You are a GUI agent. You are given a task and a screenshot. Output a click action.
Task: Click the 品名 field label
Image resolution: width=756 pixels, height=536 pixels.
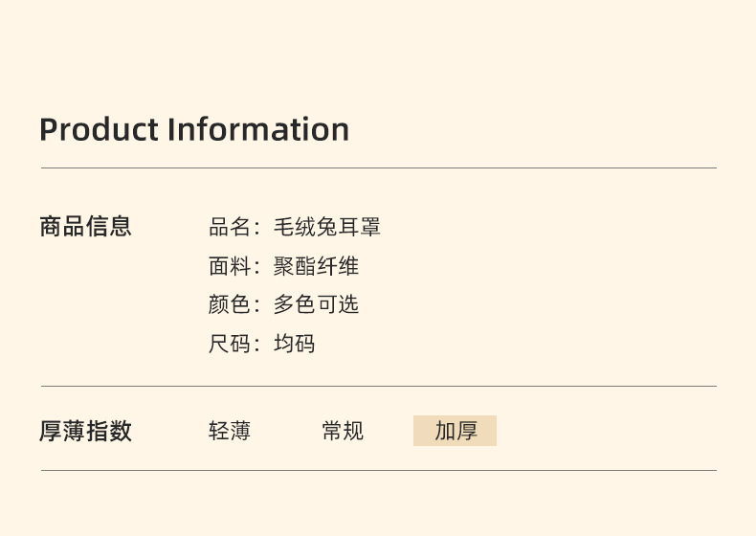pyautogui.click(x=230, y=228)
